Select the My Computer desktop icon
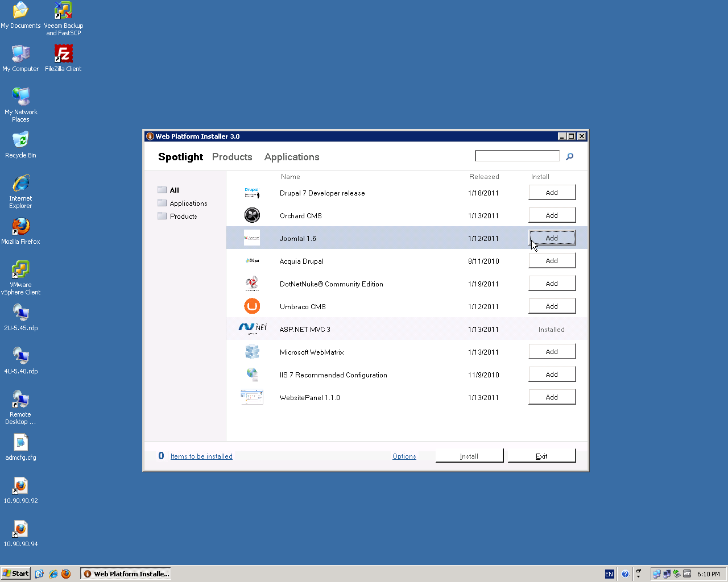The image size is (728, 582). tap(20, 58)
